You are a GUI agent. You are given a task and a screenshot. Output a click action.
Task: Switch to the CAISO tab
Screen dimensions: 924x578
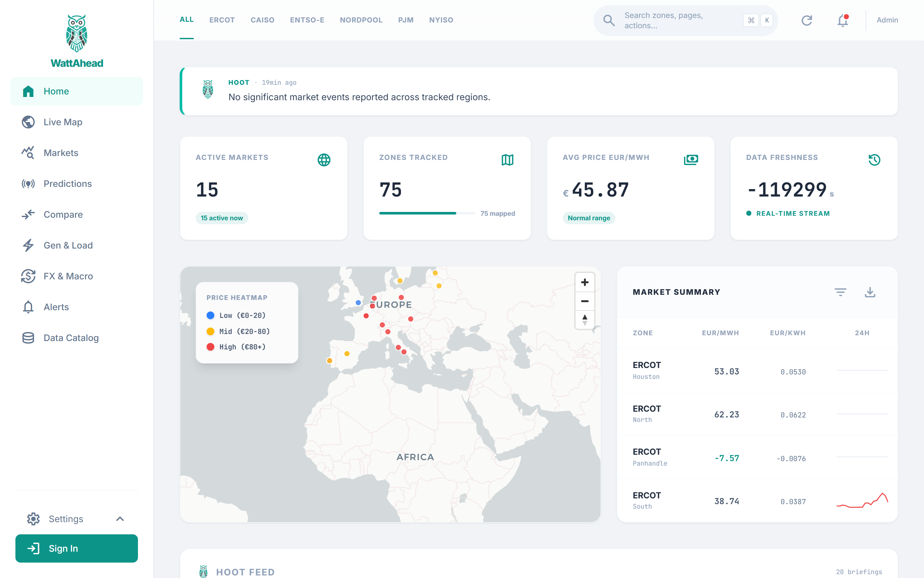(262, 20)
